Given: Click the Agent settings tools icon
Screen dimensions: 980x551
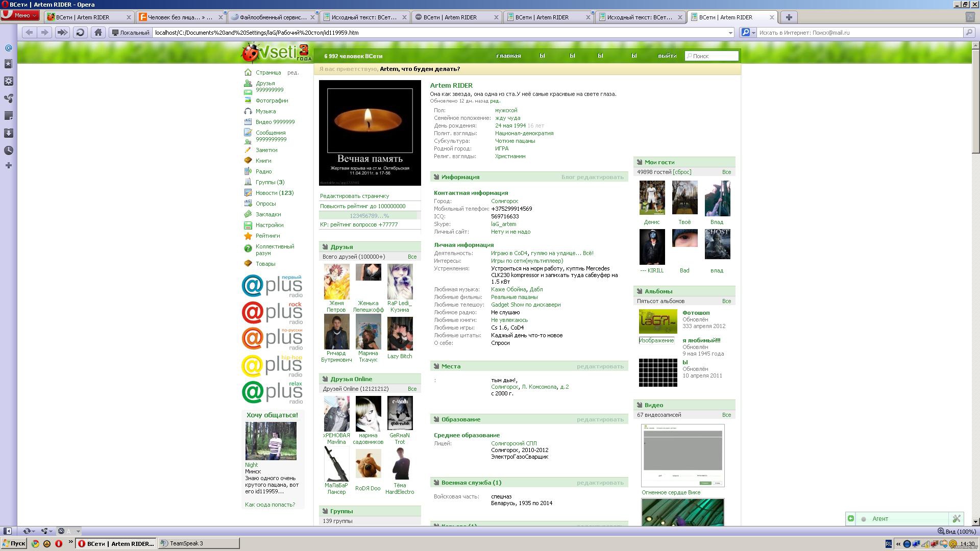Looking at the screenshot, I should coord(956,518).
